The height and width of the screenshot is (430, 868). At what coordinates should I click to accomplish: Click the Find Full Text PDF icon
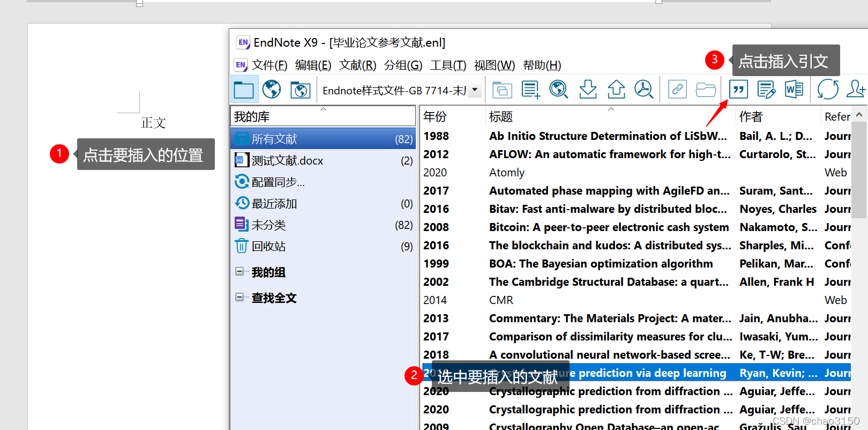pos(643,90)
